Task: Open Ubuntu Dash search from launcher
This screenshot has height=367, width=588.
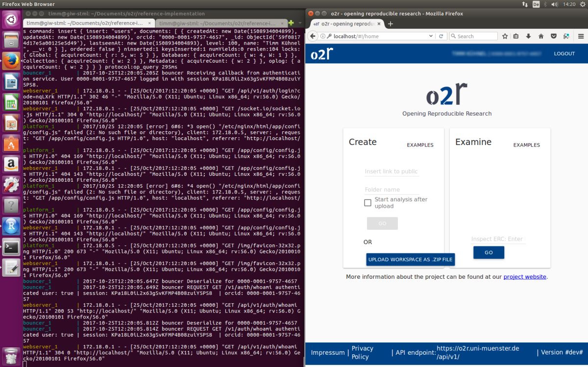Action: click(11, 20)
